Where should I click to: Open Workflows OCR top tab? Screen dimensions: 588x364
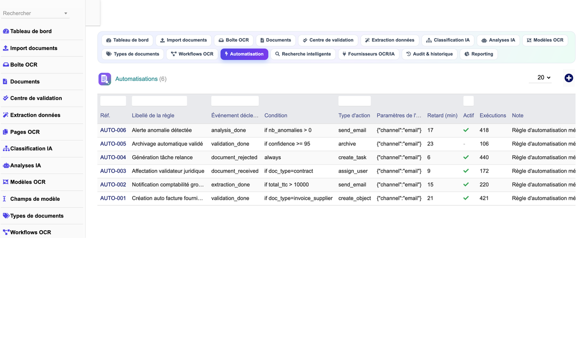pos(192,54)
